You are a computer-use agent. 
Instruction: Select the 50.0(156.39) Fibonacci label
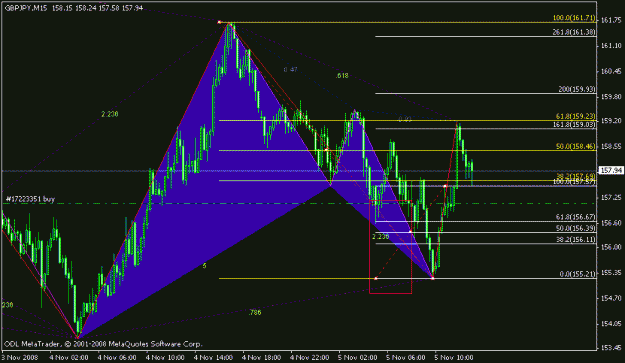(575, 228)
